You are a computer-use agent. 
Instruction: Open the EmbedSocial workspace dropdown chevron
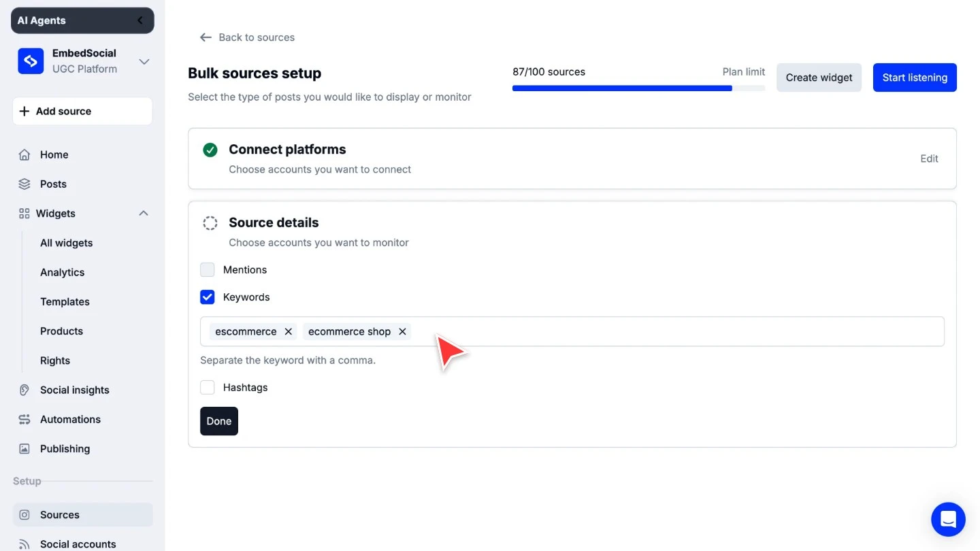pos(144,62)
